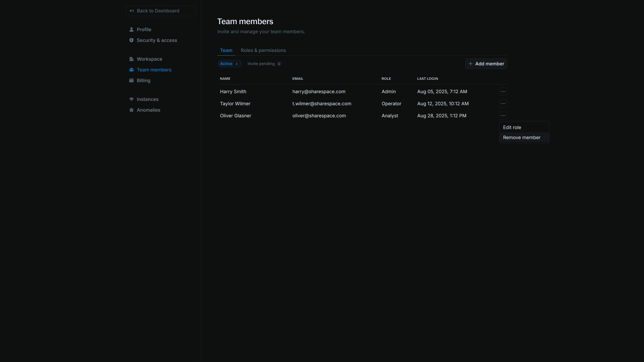Choose Remove member from the open menu
This screenshot has height=362, width=644.
[522, 137]
